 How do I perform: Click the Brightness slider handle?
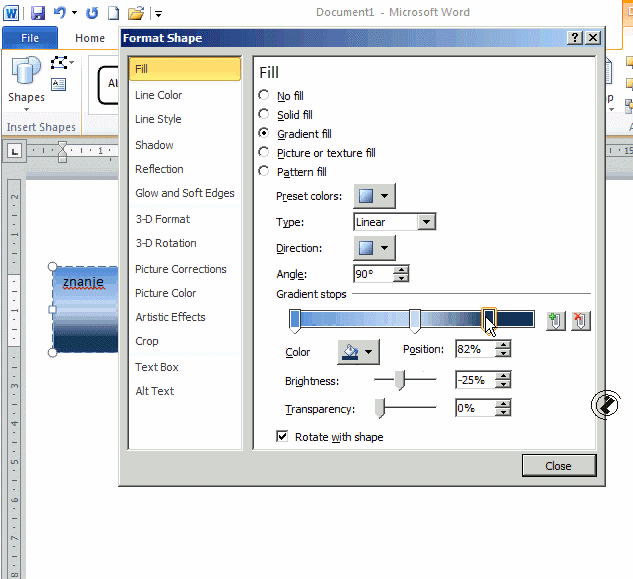click(x=400, y=380)
